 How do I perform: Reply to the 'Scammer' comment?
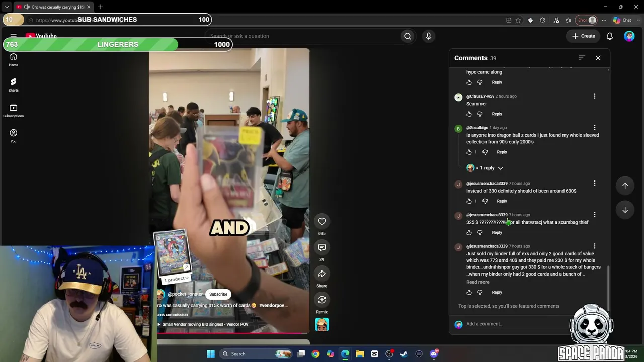[x=497, y=114]
